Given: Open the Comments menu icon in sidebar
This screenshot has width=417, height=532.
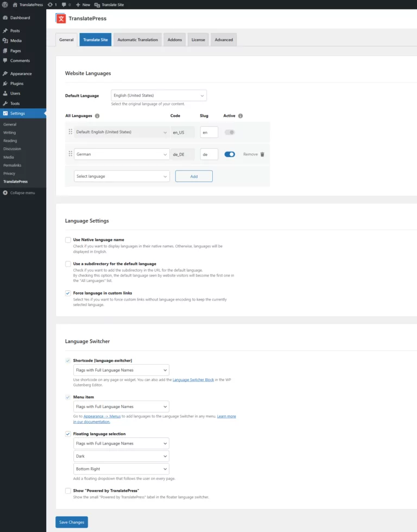Looking at the screenshot, I should click(5, 60).
